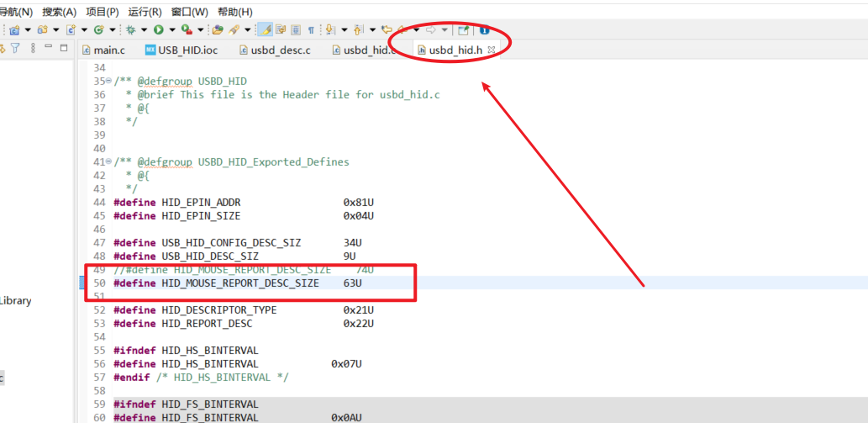The height and width of the screenshot is (423, 868).
Task: Start debugging with the bug icon
Action: (x=130, y=30)
